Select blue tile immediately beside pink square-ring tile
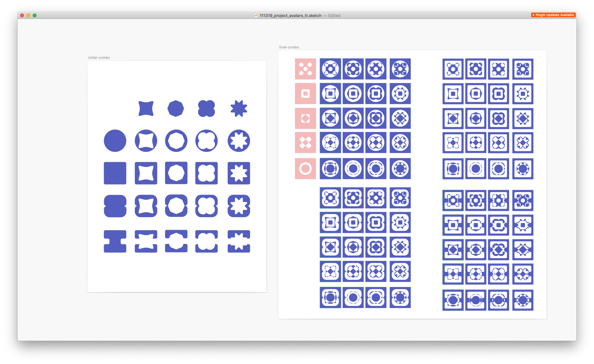This screenshot has height=364, width=594. 330,93
